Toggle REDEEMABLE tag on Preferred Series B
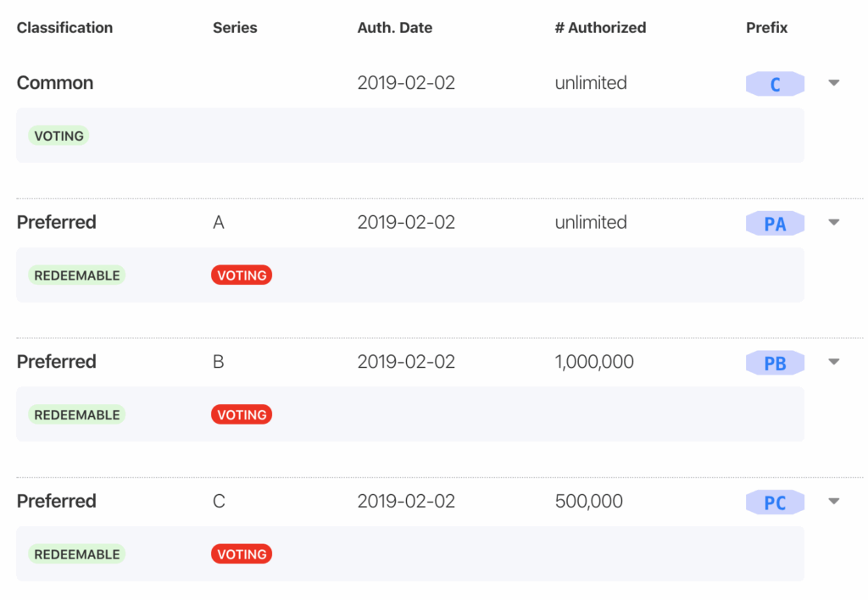The image size is (868, 600). [77, 414]
